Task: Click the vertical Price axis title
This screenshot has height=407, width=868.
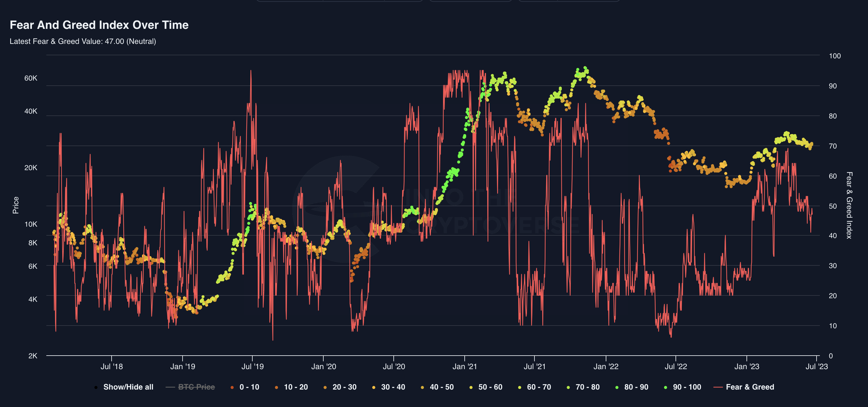Action: coord(16,205)
